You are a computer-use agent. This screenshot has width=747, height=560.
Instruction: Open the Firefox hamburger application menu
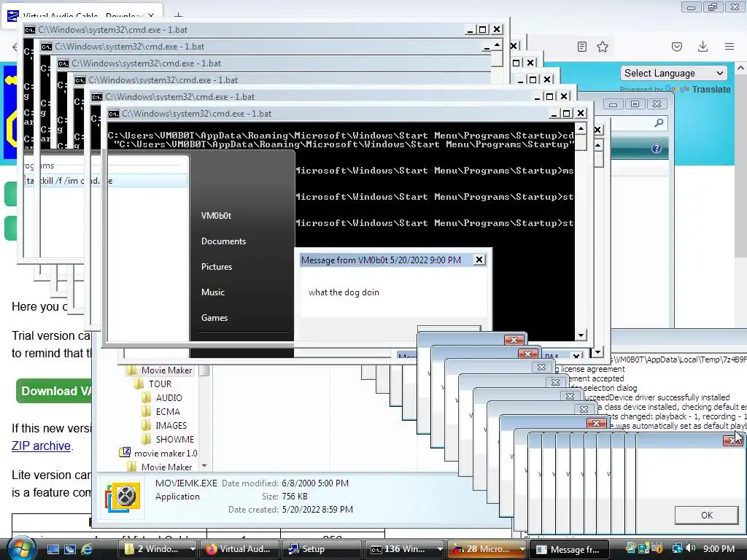(x=729, y=47)
